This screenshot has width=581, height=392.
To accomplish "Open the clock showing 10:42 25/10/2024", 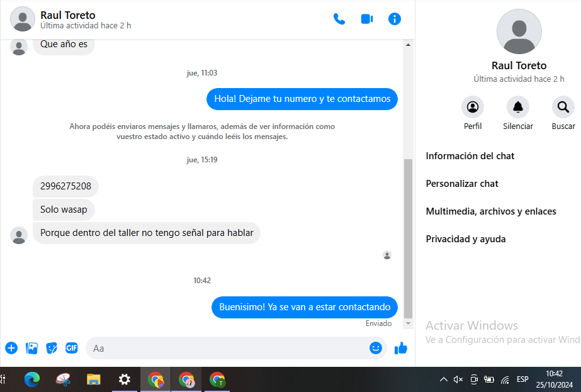I will tap(555, 379).
